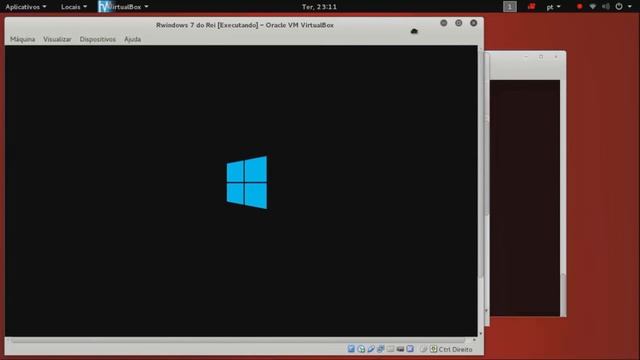Click the USB devices status icon
The width and height of the screenshot is (640, 360).
point(371,349)
